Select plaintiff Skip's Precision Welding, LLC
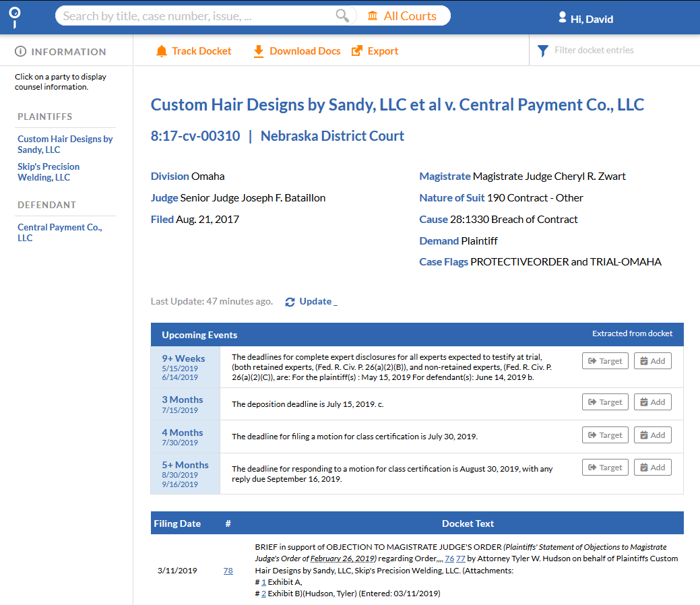 49,172
